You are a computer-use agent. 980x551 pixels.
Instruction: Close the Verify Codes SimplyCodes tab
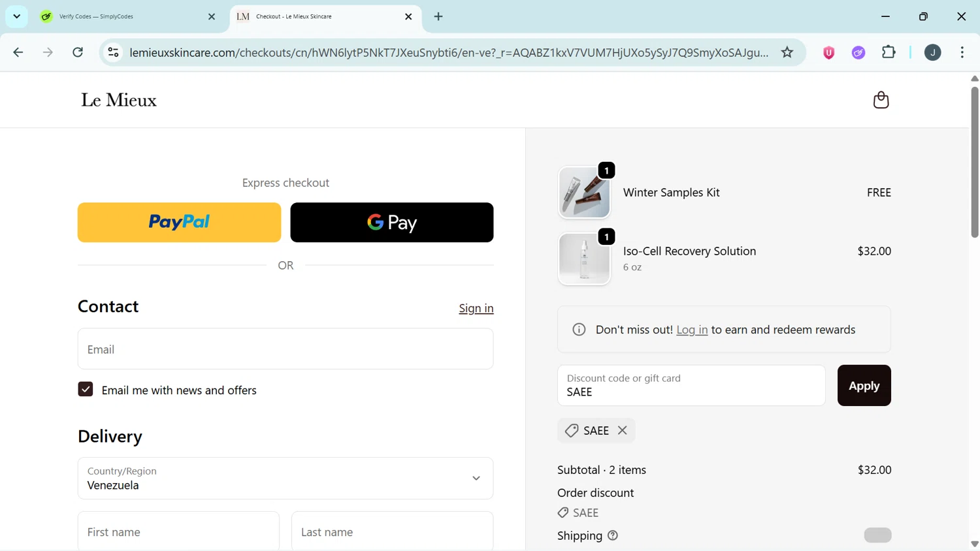pyautogui.click(x=212, y=16)
